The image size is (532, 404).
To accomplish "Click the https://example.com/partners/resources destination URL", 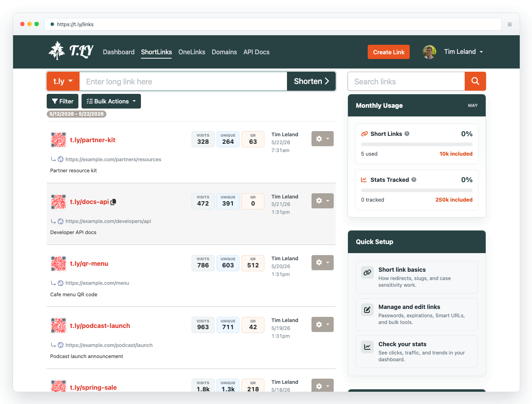I will tap(113, 159).
